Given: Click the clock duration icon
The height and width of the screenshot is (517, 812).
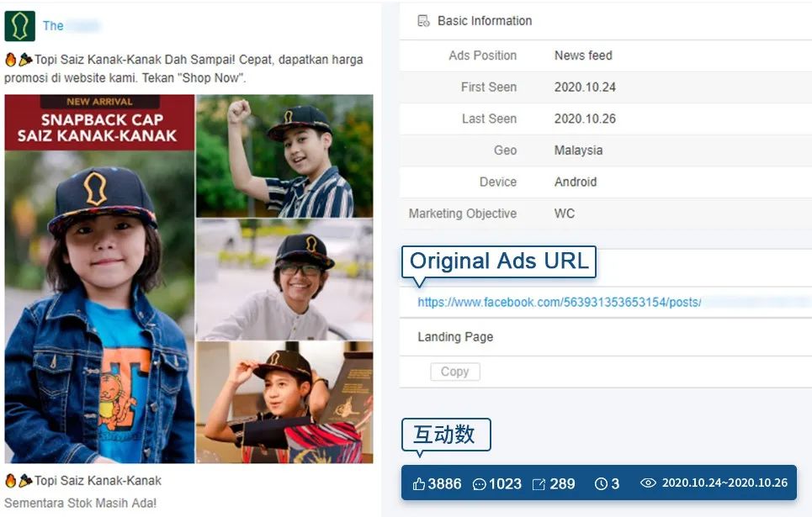Looking at the screenshot, I should (601, 483).
